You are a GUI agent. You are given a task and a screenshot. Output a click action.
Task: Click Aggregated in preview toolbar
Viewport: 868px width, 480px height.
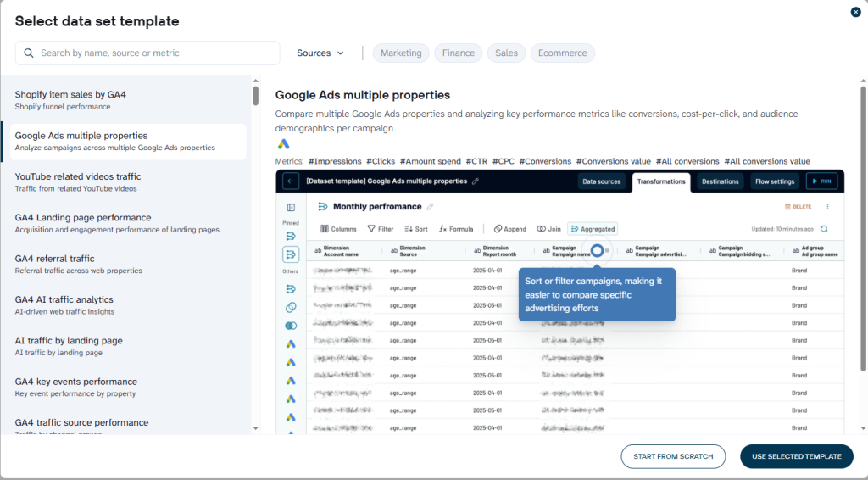pos(593,229)
